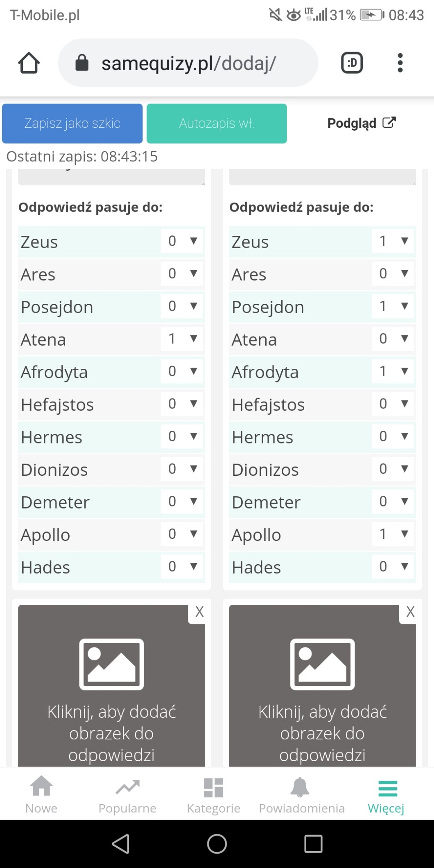Image resolution: width=434 pixels, height=868 pixels.
Task: Click Zapisz jako szkic button
Action: 72,123
